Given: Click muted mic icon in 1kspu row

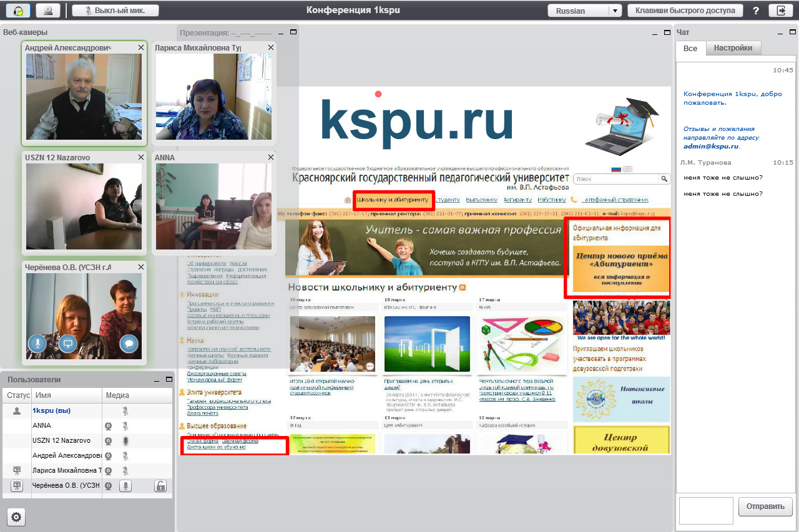Looking at the screenshot, I should click(125, 411).
